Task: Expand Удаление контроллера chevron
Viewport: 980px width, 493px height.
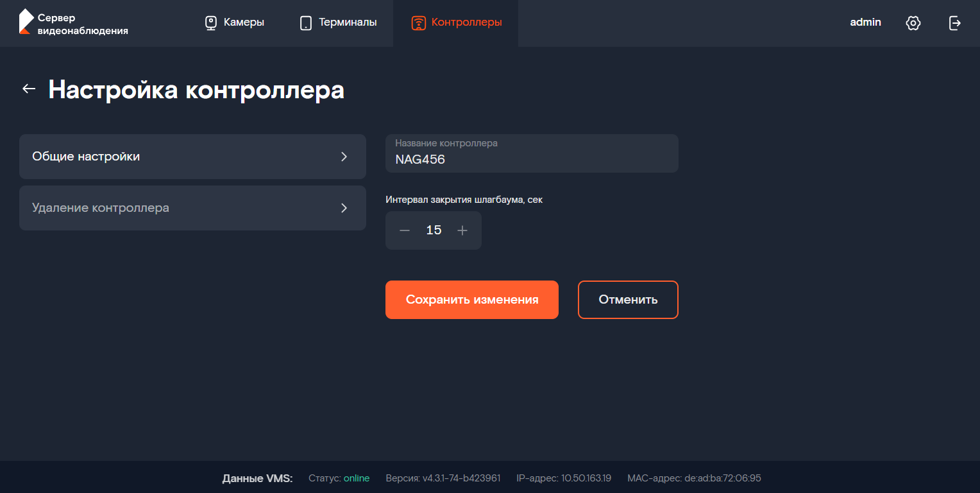Action: (x=344, y=208)
